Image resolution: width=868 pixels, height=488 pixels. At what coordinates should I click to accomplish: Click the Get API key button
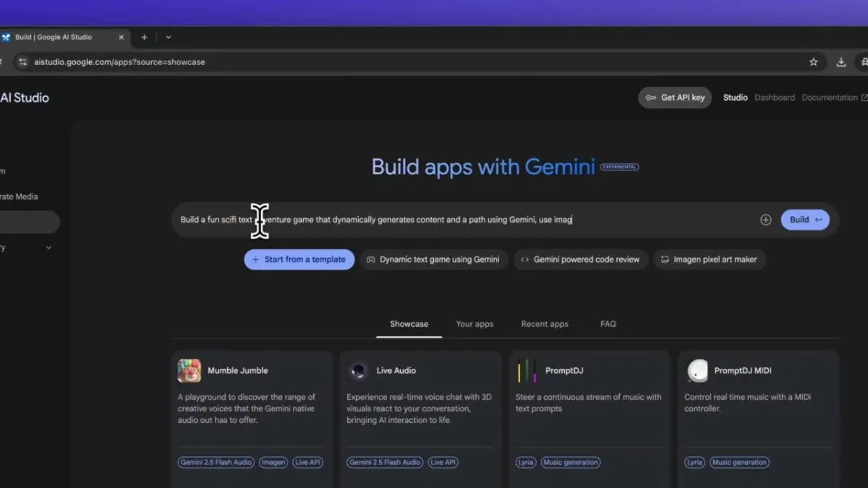pyautogui.click(x=674, y=98)
